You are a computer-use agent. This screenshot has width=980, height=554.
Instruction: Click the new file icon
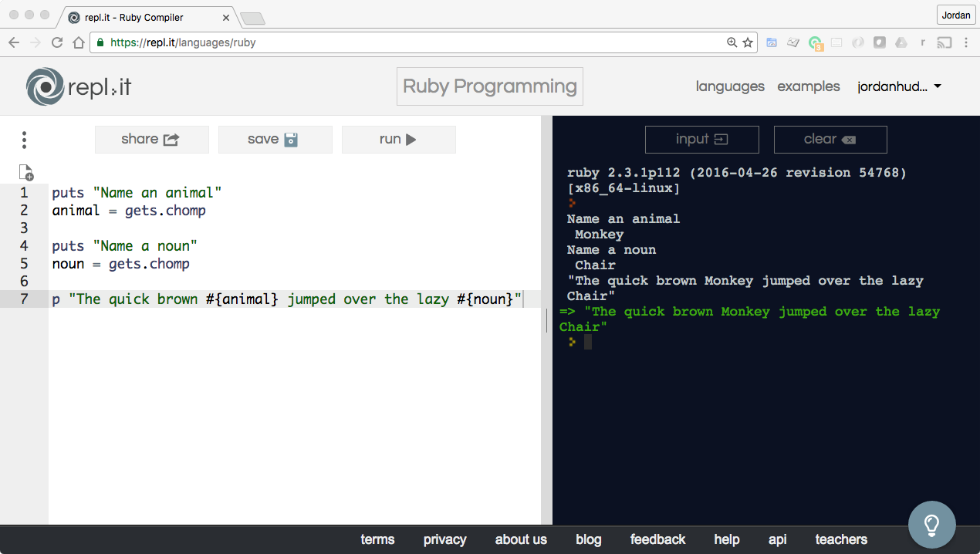pyautogui.click(x=25, y=172)
